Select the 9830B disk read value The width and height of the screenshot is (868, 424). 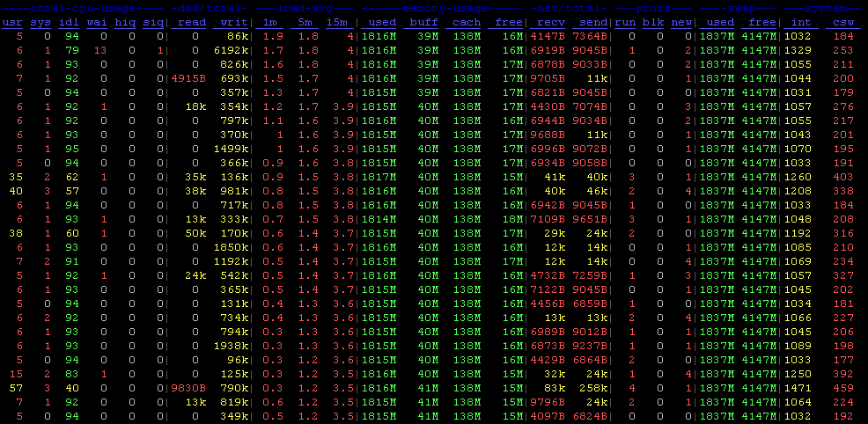[x=187, y=388]
